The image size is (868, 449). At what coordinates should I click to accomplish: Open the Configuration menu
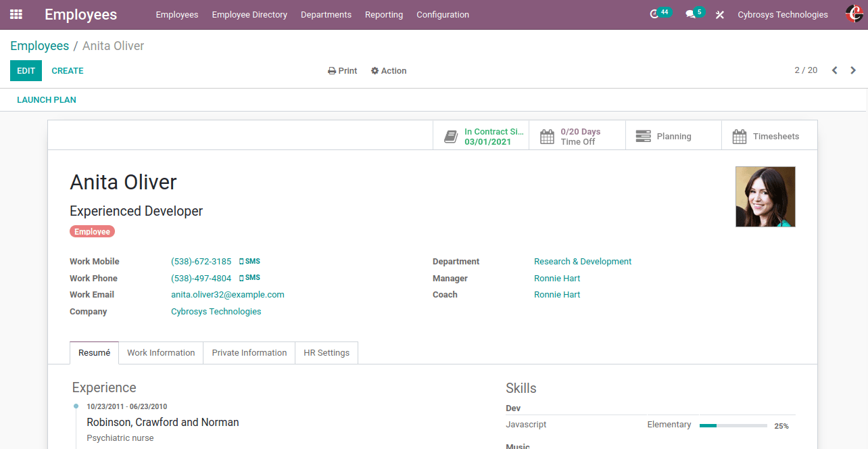click(x=443, y=14)
